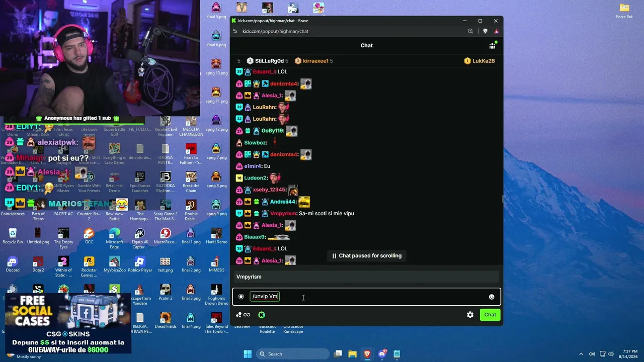Select apng 9.png desktop file
Screen dimensions: 644x362
click(216, 208)
